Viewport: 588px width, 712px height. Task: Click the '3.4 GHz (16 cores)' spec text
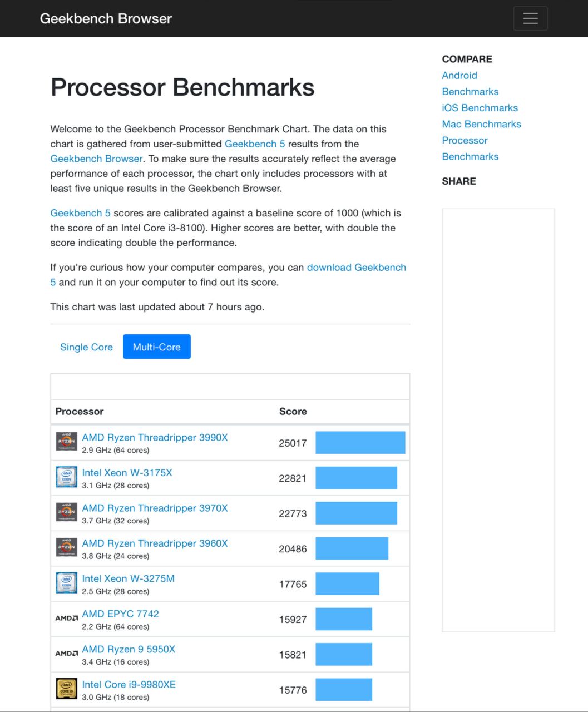(x=116, y=662)
